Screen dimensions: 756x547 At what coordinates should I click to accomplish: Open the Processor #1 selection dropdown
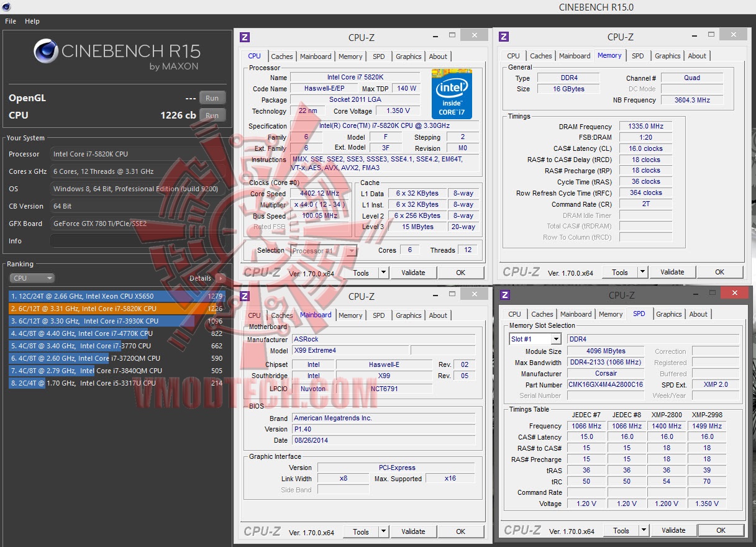(x=324, y=251)
